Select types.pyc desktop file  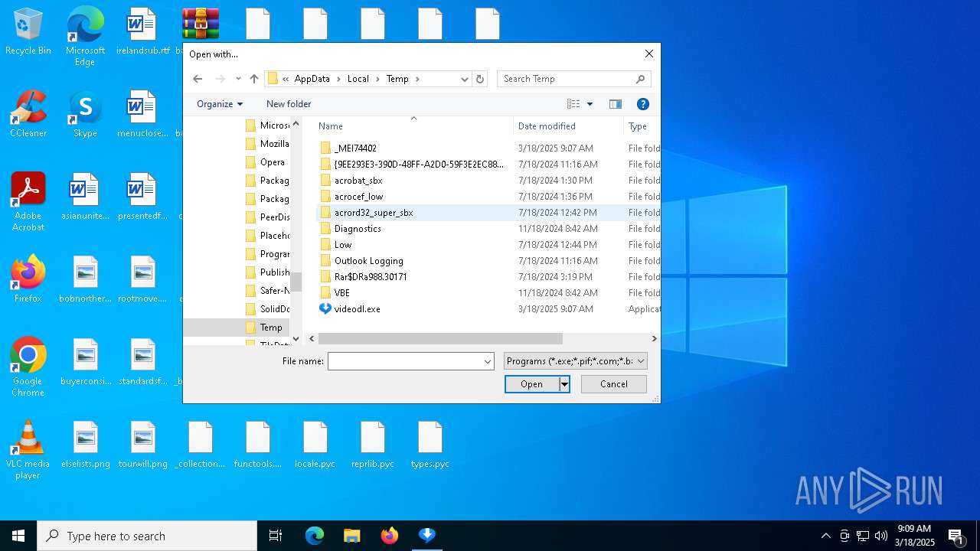430,445
